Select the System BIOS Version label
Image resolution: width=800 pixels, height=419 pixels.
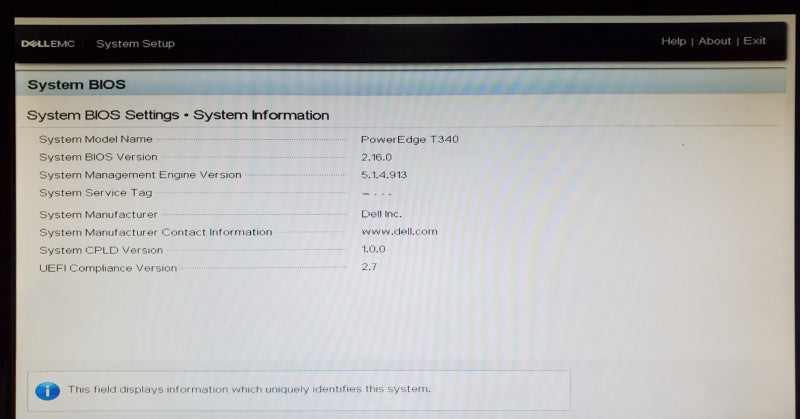(x=98, y=157)
